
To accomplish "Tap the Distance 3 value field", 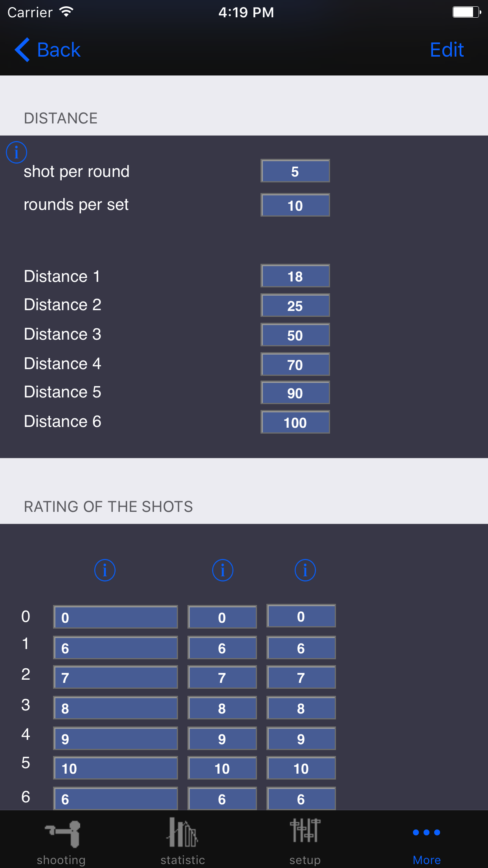I will (x=295, y=335).
